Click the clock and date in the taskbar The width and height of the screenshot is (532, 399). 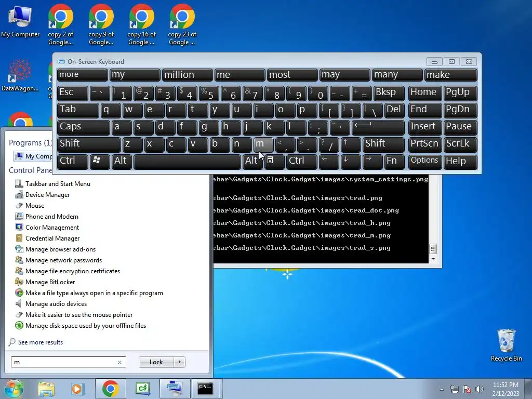[x=506, y=389]
